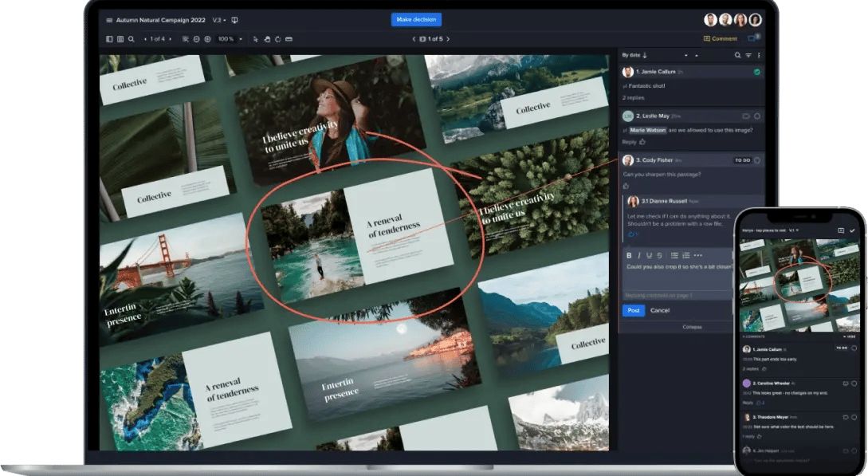Click the rotate page icon

277,39
